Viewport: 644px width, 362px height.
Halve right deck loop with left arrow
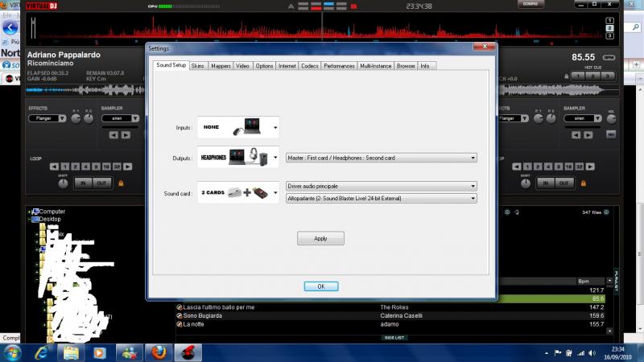pos(517,167)
